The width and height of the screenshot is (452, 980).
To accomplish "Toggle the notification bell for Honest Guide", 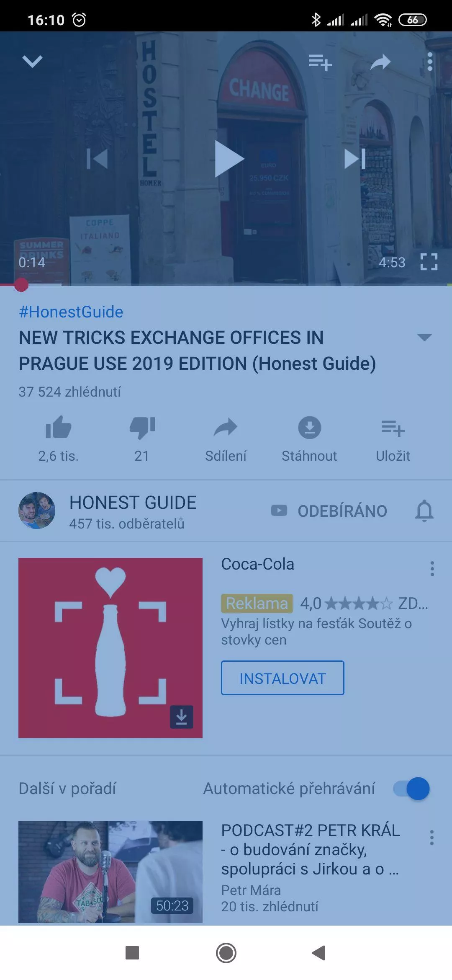I will (424, 511).
